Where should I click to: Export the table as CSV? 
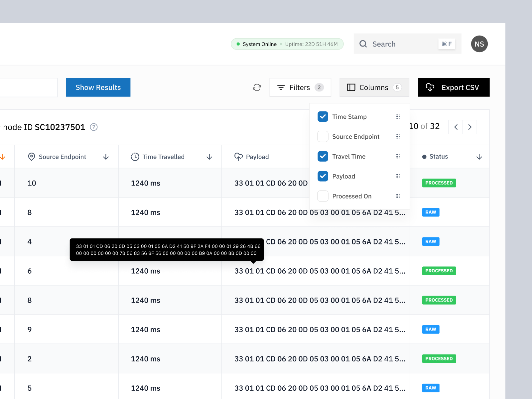click(454, 87)
